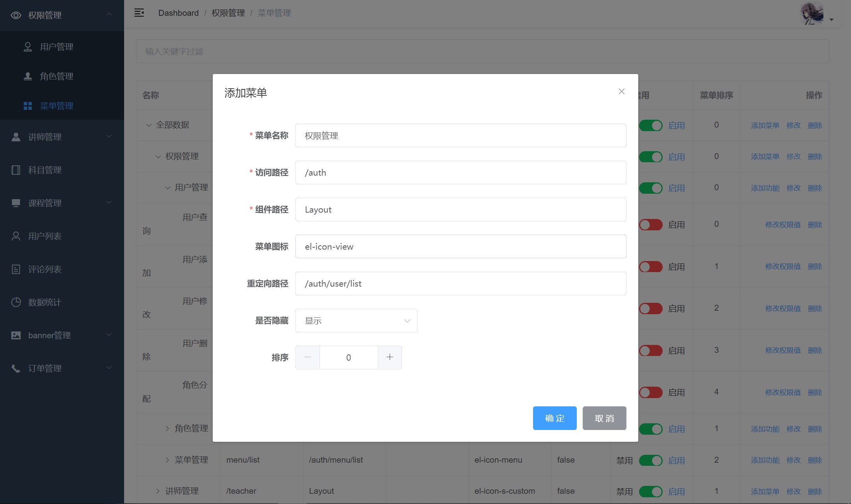
Task: Click the 用户管理 person icon in sidebar
Action: pyautogui.click(x=28, y=47)
